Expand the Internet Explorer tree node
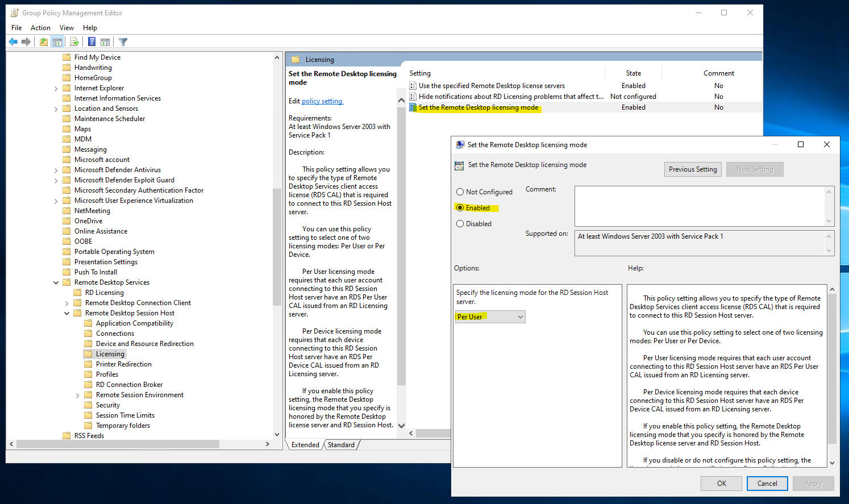Image resolution: width=849 pixels, height=504 pixels. (56, 88)
